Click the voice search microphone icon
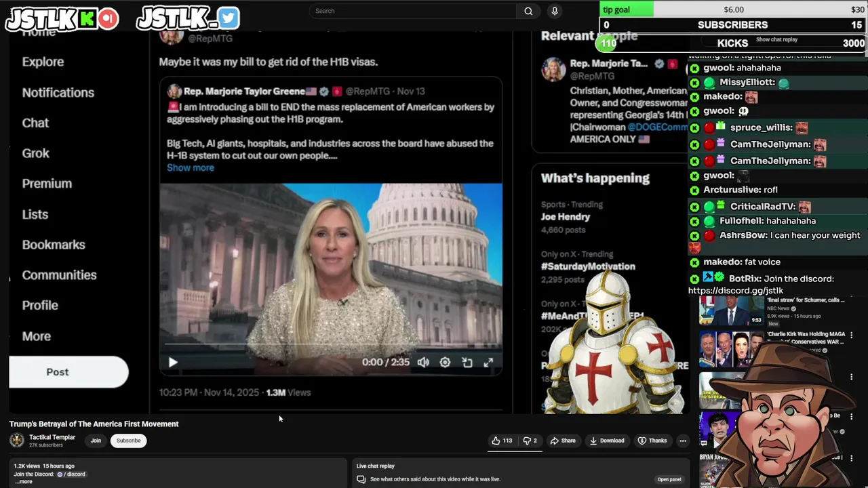 coord(555,11)
